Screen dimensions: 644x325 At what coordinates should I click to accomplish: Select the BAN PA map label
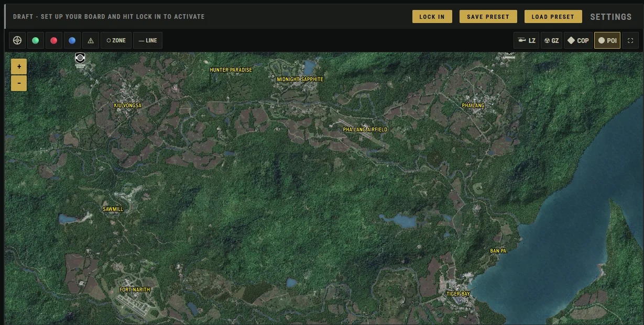coord(498,251)
